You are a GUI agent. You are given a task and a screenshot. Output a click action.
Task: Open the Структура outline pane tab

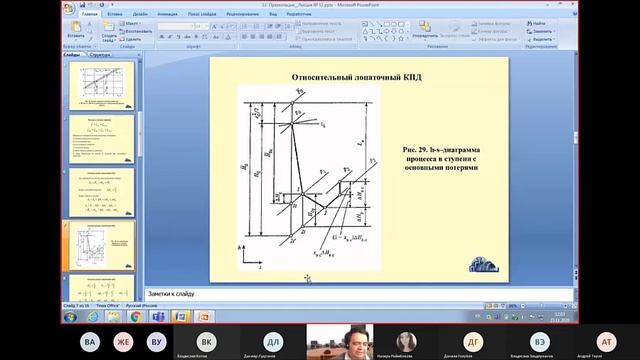pyautogui.click(x=100, y=55)
